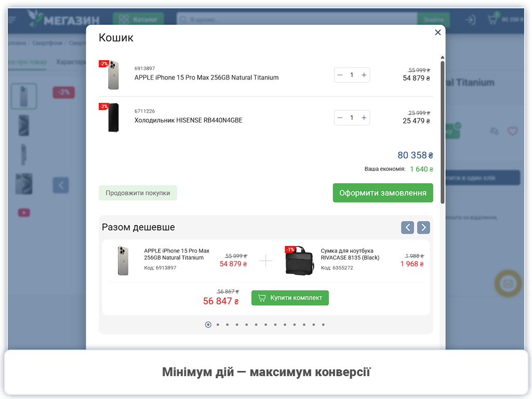Open the shopping cart header icon
This screenshot has width=532, height=399.
click(x=493, y=19)
